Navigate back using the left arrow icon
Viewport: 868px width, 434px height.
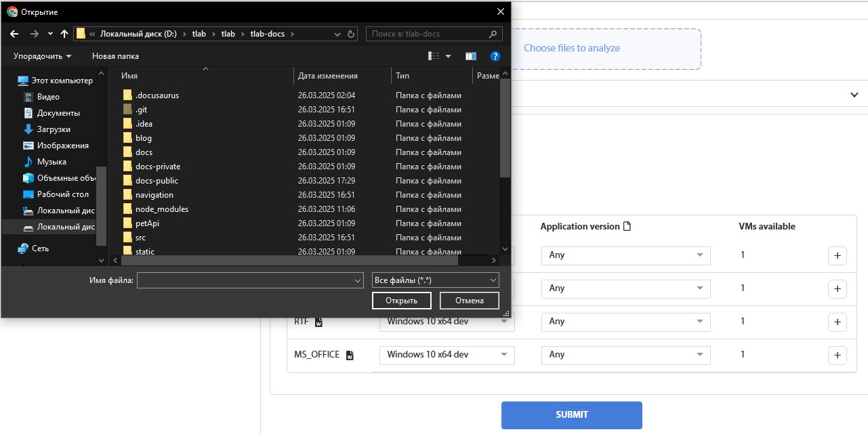pos(14,33)
